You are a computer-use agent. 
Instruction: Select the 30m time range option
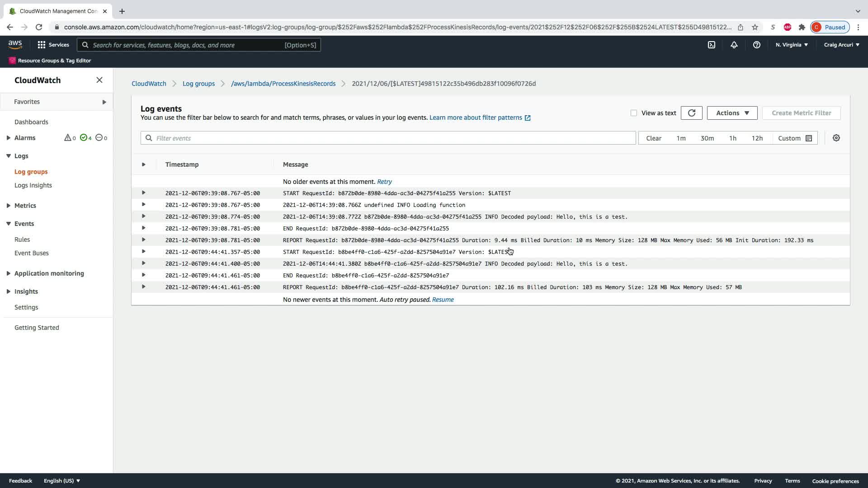click(707, 138)
